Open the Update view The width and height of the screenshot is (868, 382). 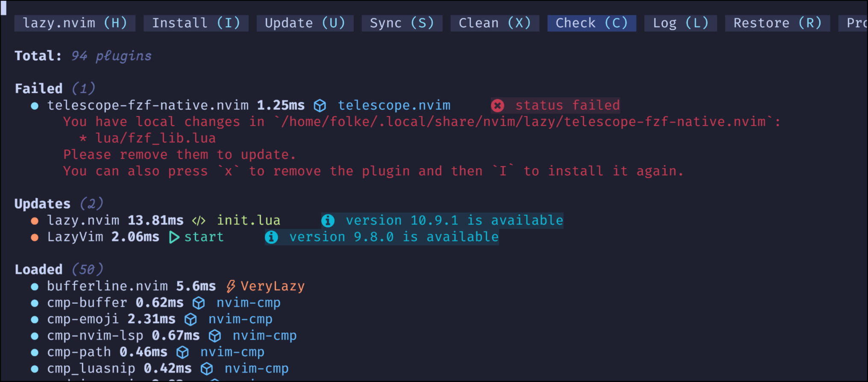point(305,23)
